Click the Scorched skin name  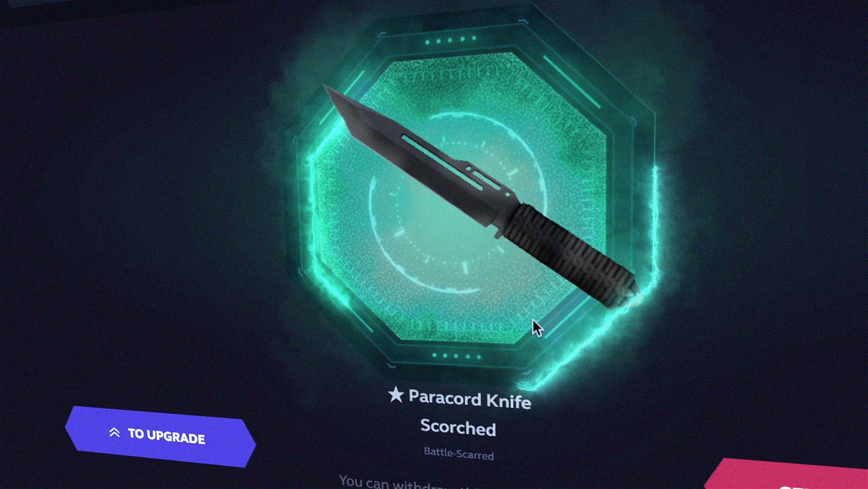458,428
